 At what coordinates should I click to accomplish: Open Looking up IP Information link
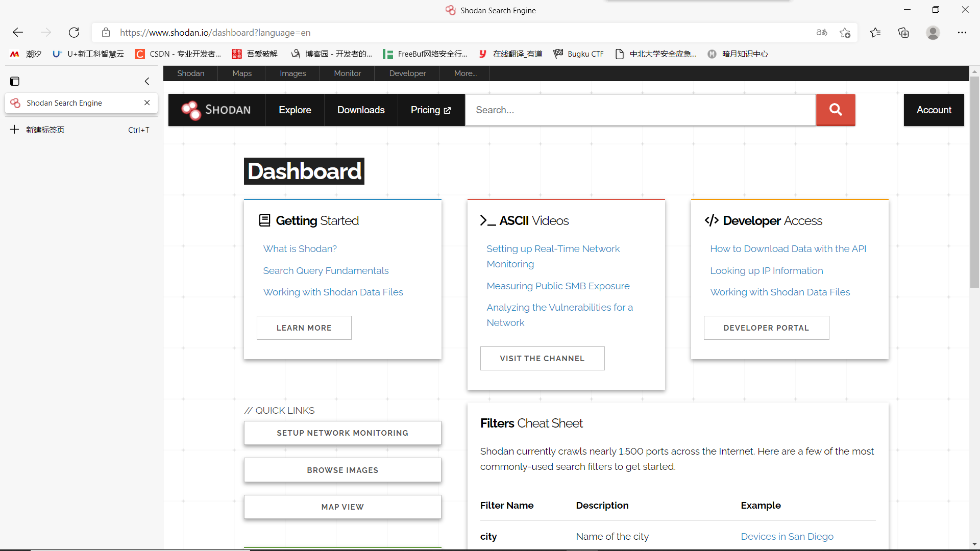click(x=766, y=270)
